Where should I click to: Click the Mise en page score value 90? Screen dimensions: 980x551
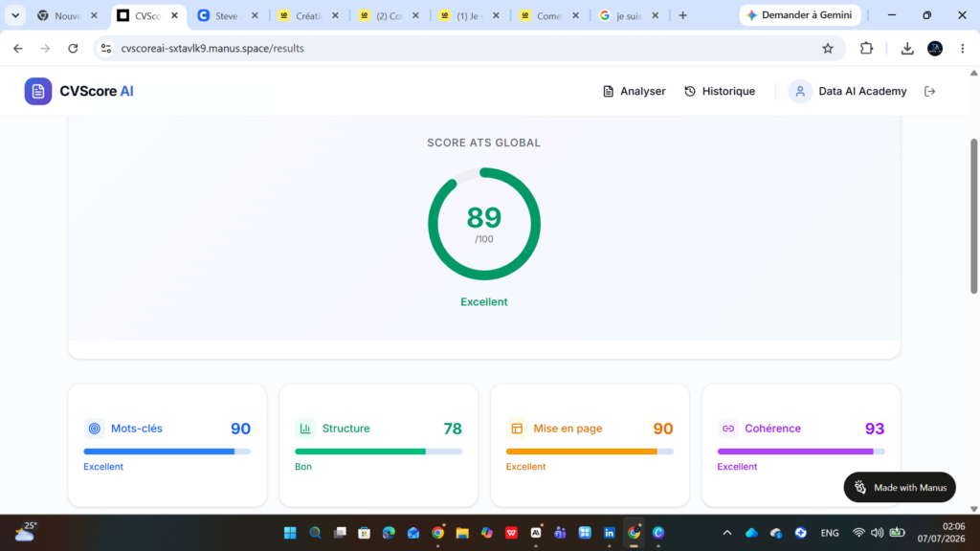663,429
